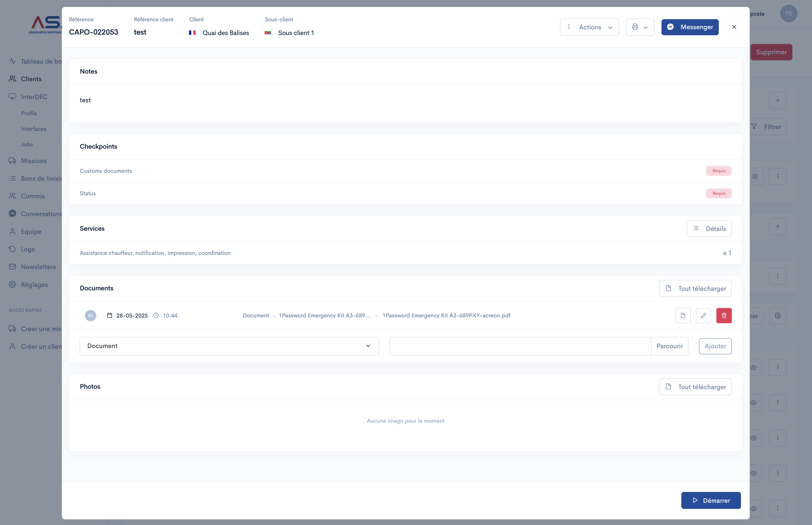Open Bons de livraison in sidebar

pos(35,178)
